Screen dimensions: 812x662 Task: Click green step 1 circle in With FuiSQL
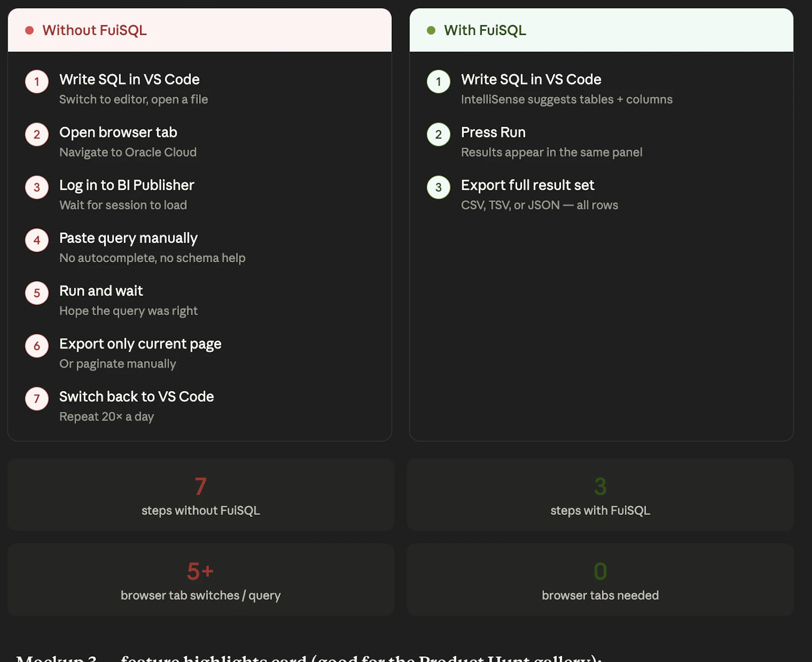[x=438, y=82]
